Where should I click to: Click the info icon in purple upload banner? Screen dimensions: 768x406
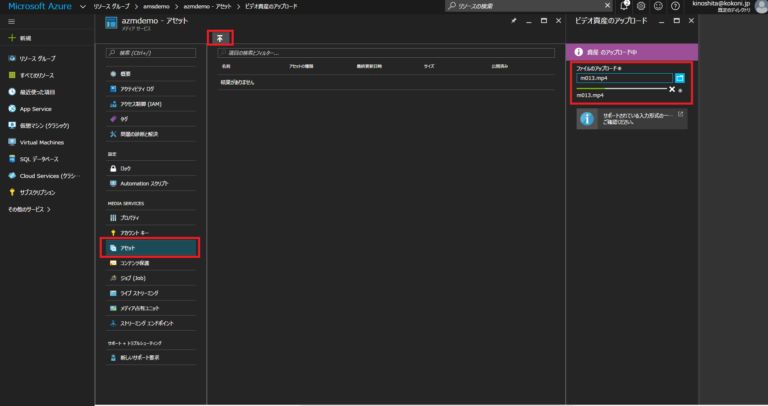(578, 52)
